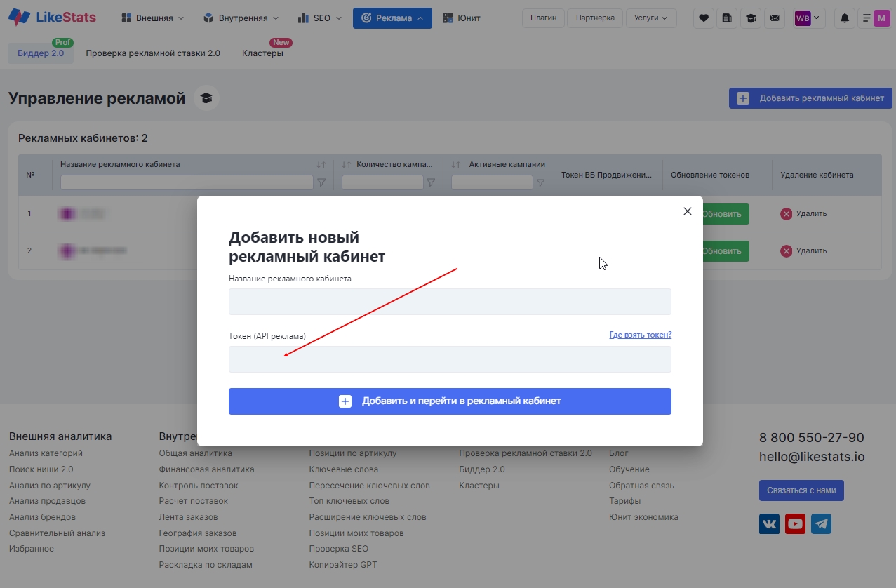Open messages via the envelope icon
Screen dimensions: 896x588
774,18
